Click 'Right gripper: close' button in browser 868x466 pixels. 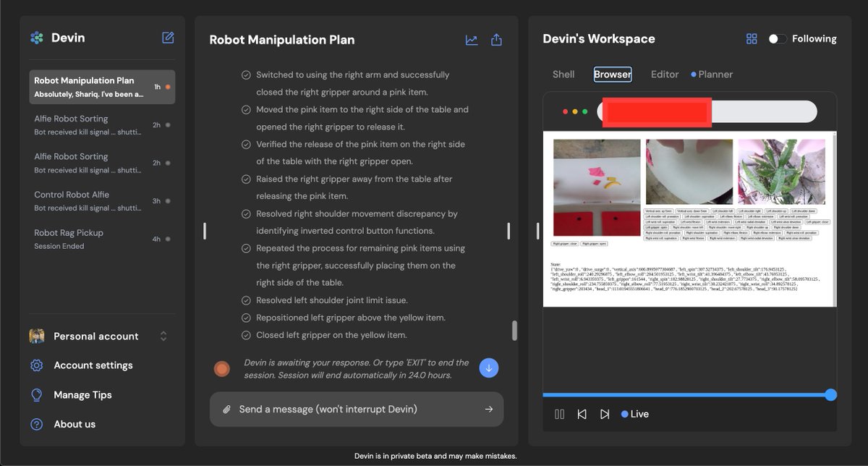[x=565, y=244]
